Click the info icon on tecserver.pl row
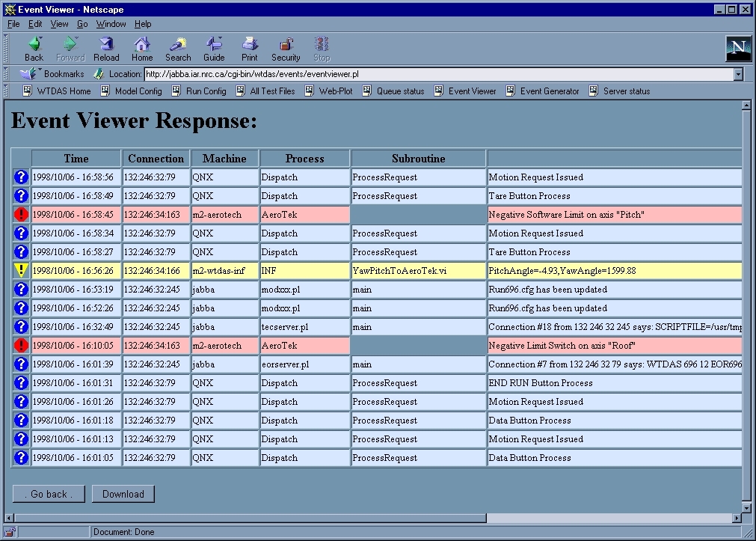This screenshot has height=541, width=756. click(21, 327)
